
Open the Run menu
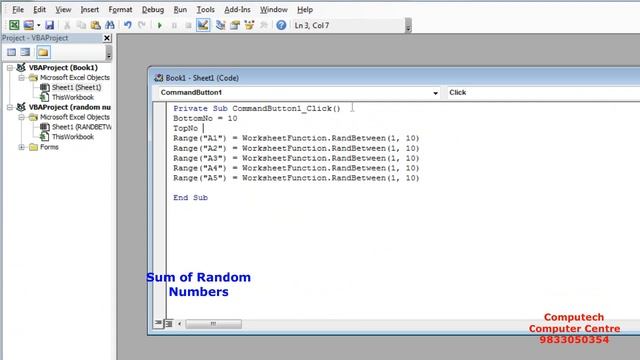[x=180, y=9]
